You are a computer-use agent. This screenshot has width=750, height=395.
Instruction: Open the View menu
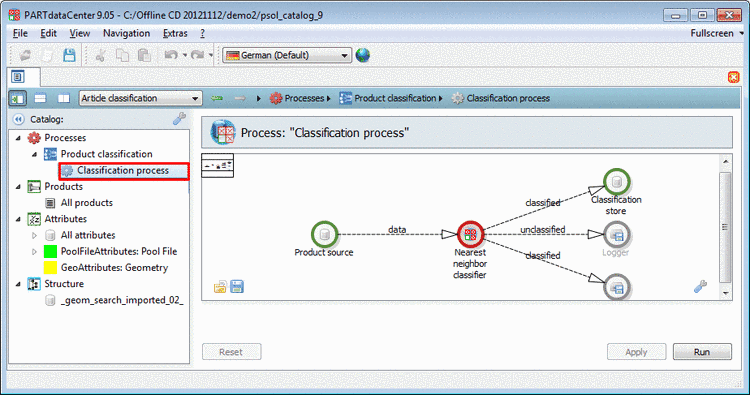pos(79,33)
